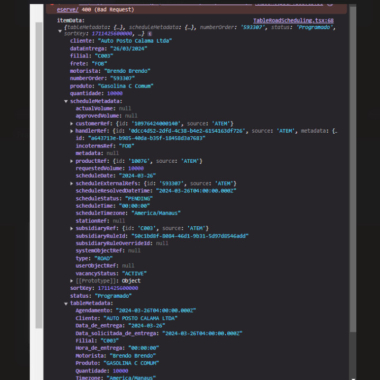
Task: Select the actualVolume null line
Action: coord(104,108)
